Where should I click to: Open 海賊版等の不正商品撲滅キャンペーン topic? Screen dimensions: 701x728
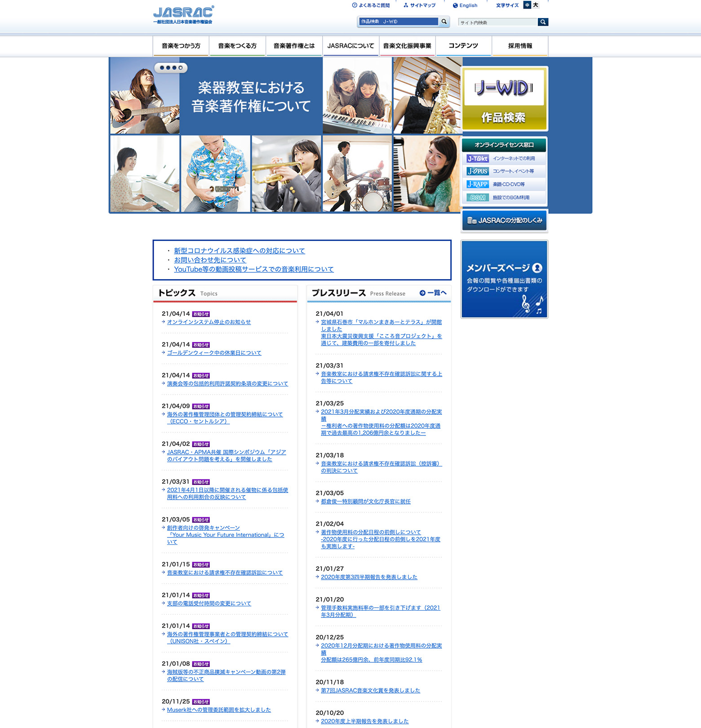(x=226, y=675)
